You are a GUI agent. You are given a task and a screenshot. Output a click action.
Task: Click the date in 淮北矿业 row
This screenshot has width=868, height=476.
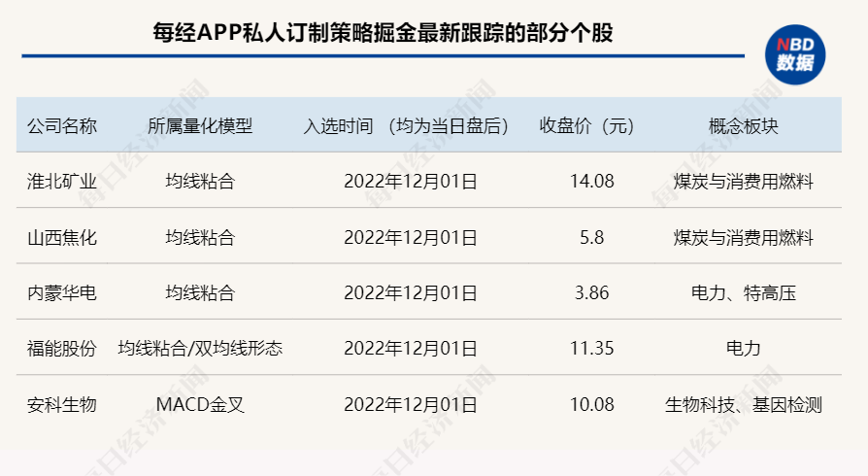[410, 182]
